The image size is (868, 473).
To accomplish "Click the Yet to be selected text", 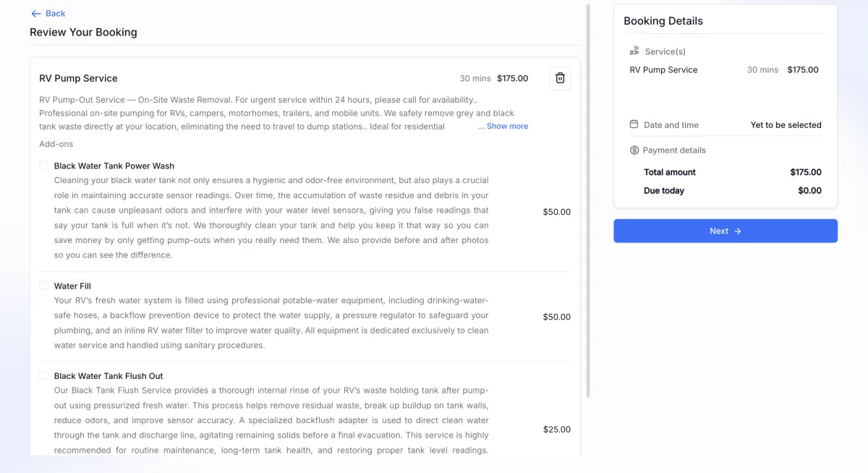I will pyautogui.click(x=786, y=125).
